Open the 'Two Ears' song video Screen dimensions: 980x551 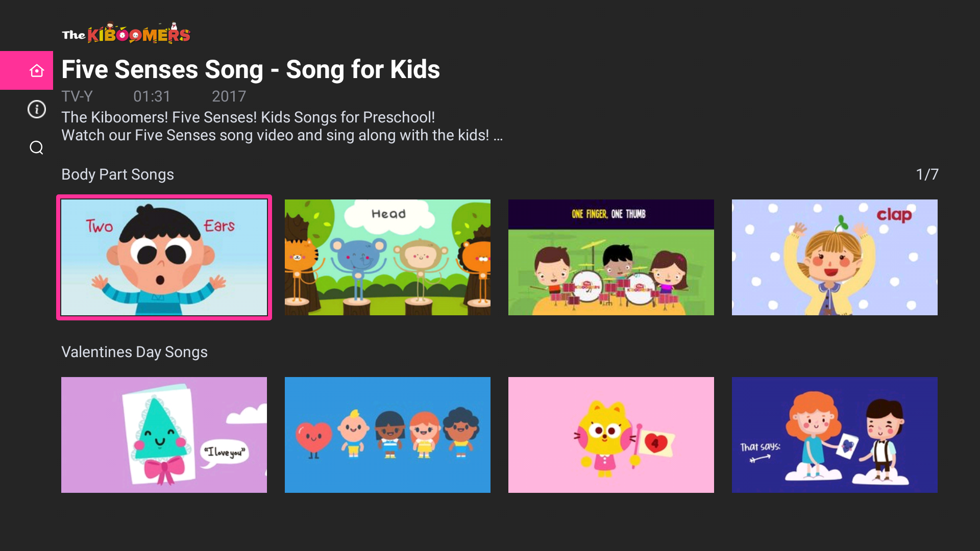(x=164, y=258)
